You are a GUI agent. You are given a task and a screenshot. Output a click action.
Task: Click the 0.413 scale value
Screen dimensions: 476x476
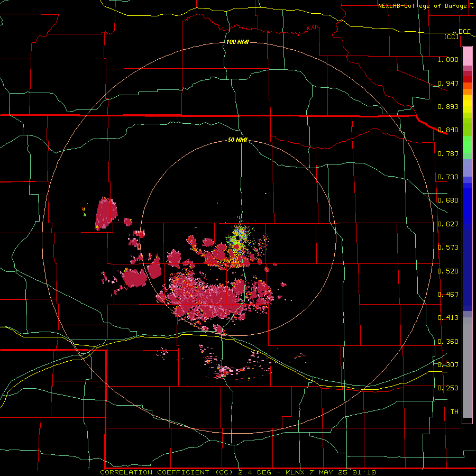point(448,317)
